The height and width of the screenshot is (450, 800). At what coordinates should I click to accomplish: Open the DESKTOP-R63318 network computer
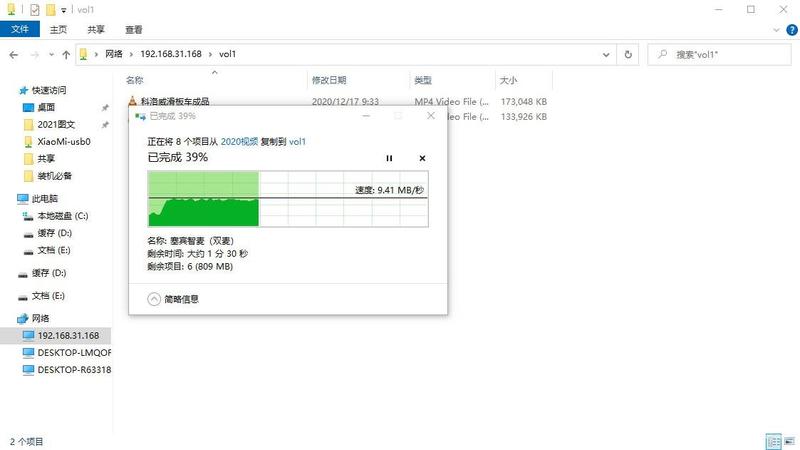tap(74, 370)
